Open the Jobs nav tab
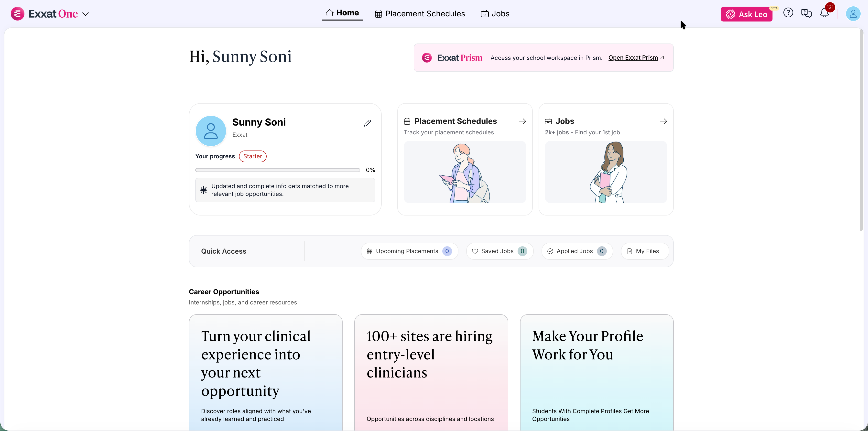 coord(495,14)
